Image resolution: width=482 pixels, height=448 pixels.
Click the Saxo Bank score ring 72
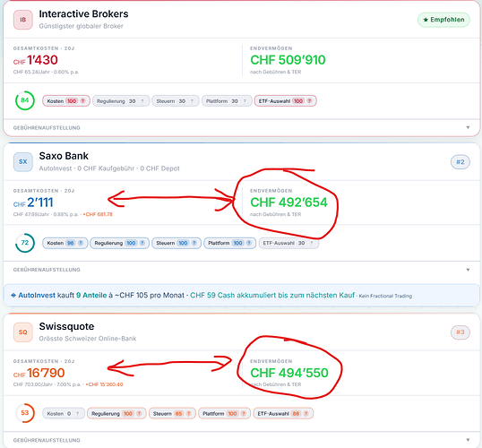point(24,243)
